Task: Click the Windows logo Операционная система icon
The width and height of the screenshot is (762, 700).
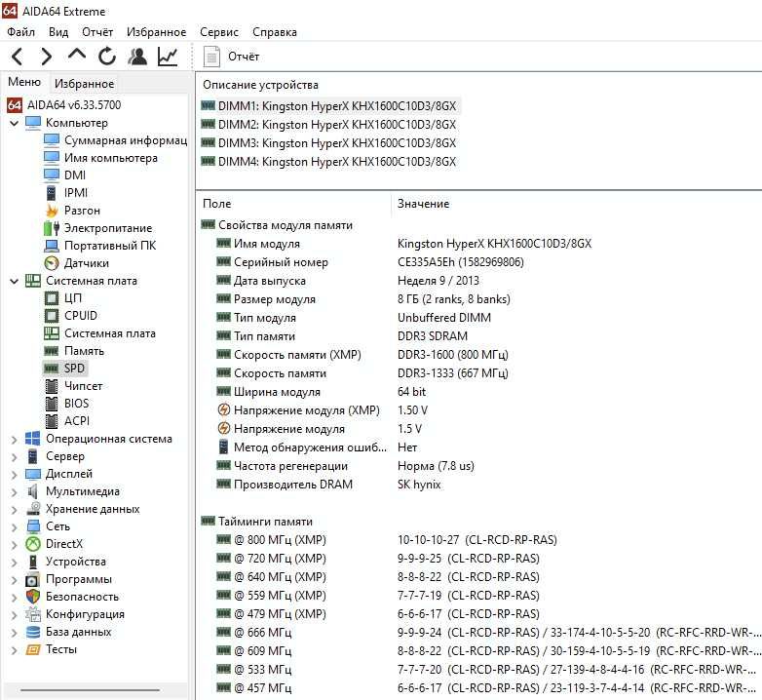Action: click(x=32, y=439)
